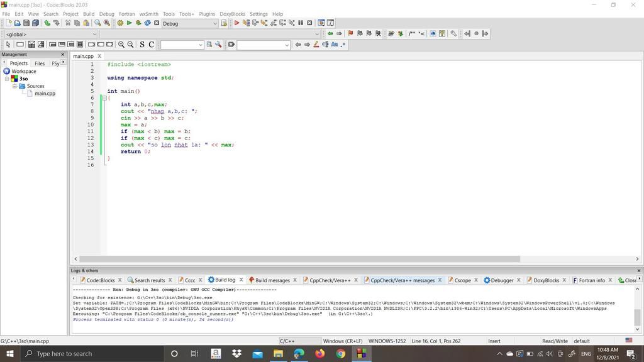Click the Open file icon

point(17,23)
